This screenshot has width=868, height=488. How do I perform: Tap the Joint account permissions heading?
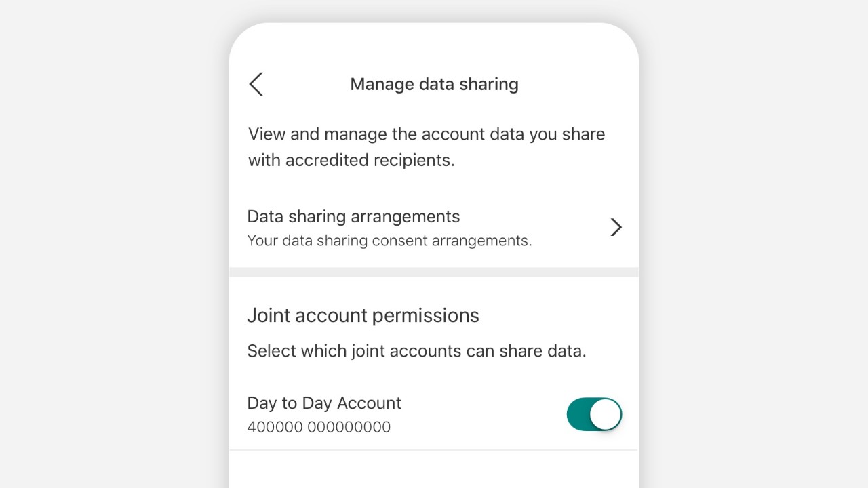(363, 315)
